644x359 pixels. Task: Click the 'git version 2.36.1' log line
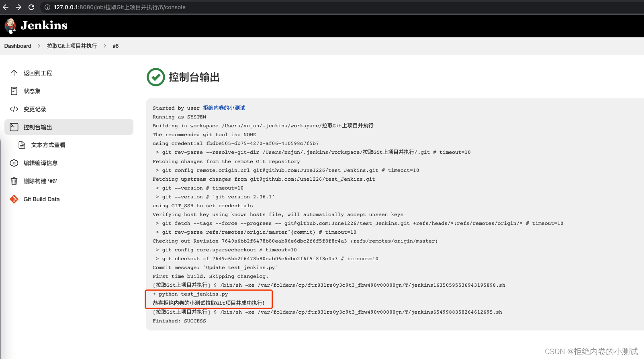215,197
